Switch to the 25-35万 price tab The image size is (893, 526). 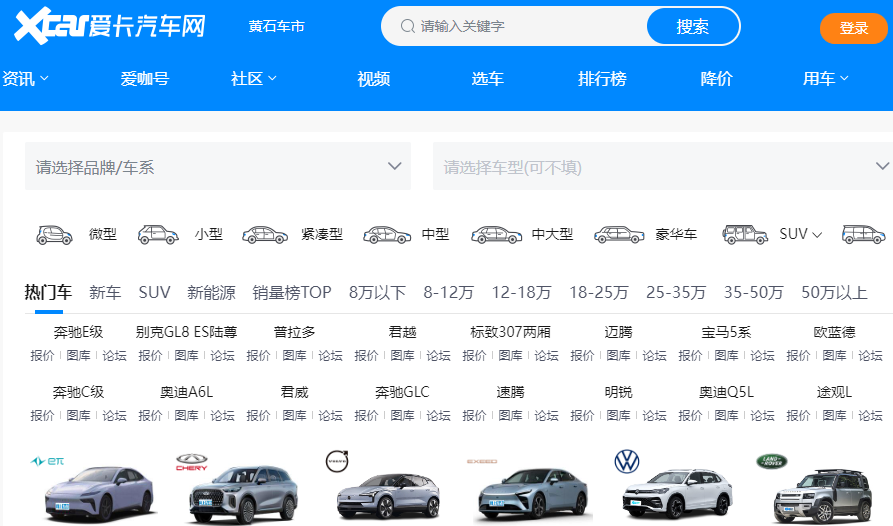[x=676, y=293]
